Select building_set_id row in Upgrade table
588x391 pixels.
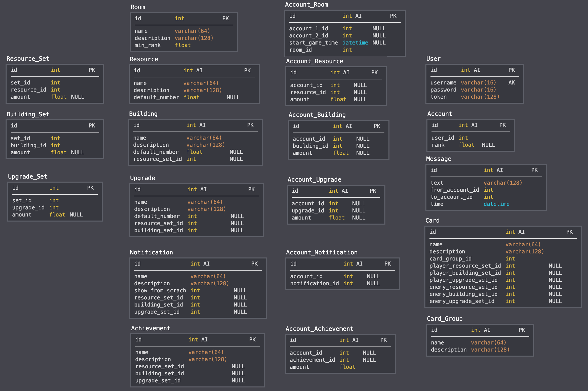click(x=158, y=230)
